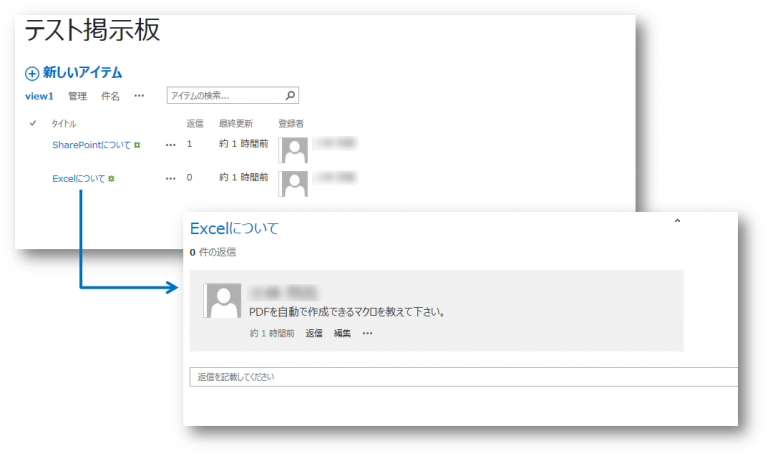
Task: Open the ellipsis menu next to 件名
Action: [x=139, y=96]
